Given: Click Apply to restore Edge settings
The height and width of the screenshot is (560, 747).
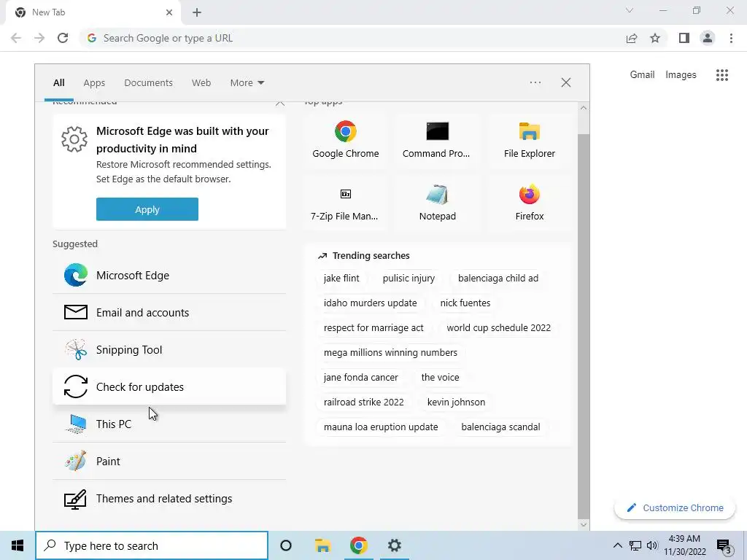Looking at the screenshot, I should pos(147,209).
